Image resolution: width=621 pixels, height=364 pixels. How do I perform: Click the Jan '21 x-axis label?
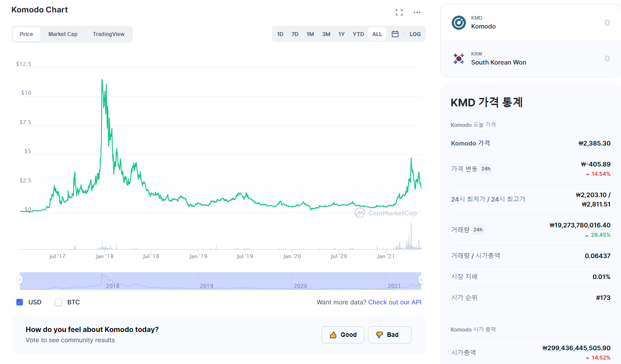(386, 256)
